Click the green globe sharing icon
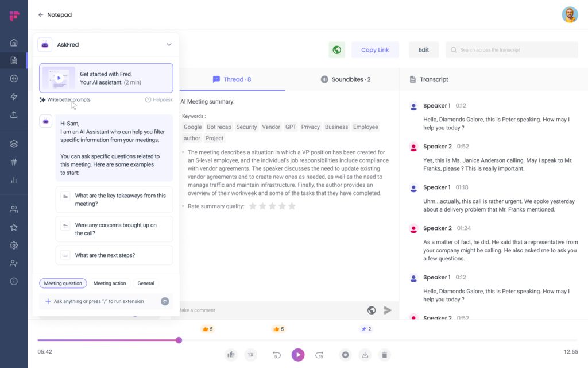 pos(337,50)
